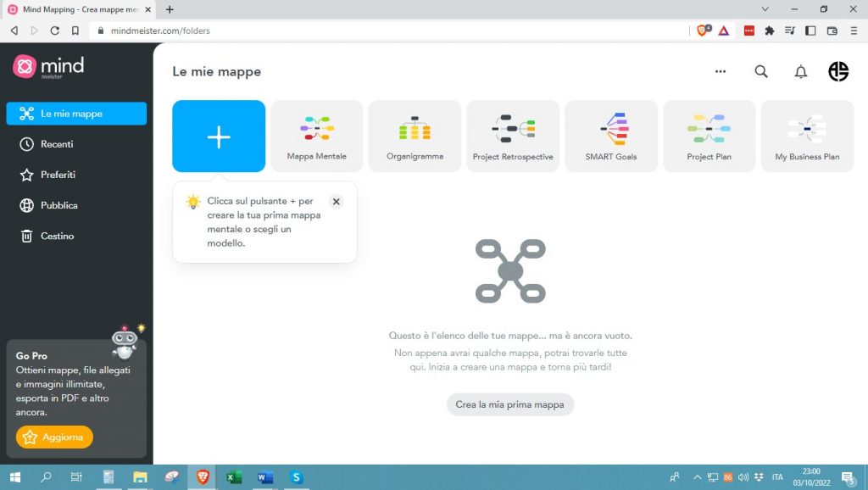Click the blue plus tile to create map
868x490 pixels.
coord(219,136)
